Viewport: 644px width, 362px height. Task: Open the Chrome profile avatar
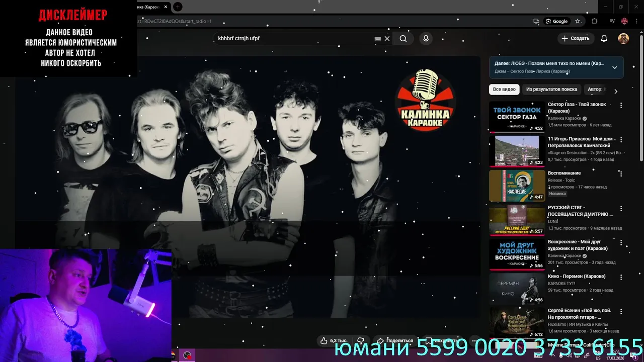pos(624,21)
